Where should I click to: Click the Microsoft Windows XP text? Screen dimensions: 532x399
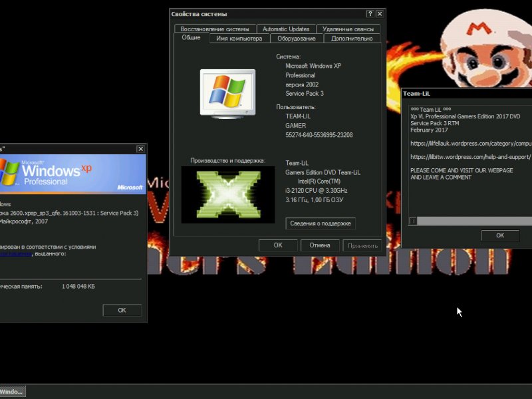point(313,66)
